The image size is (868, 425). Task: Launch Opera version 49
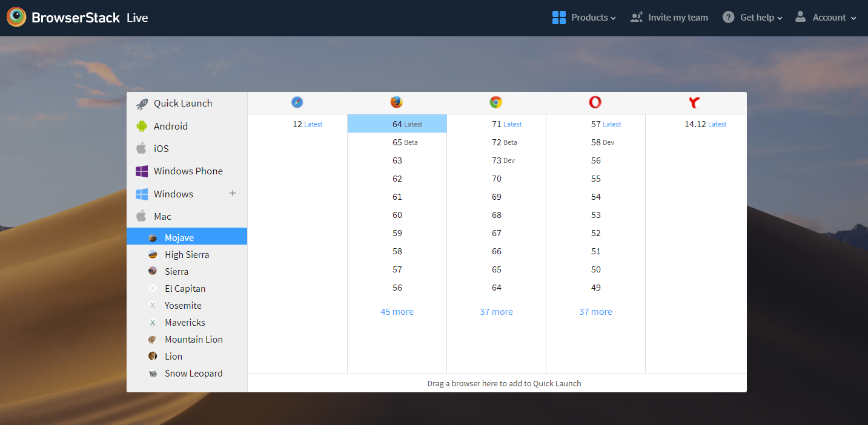pyautogui.click(x=596, y=288)
